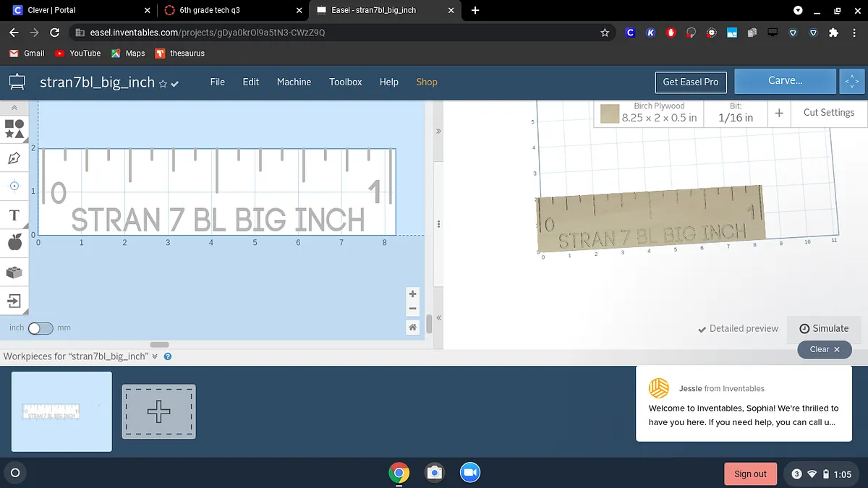Click the Simulate button

[824, 328]
